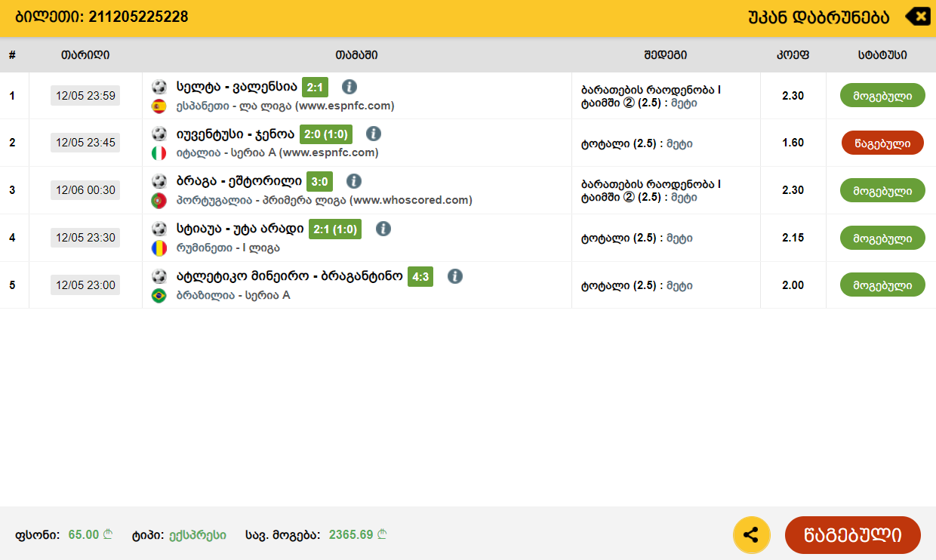Click league text იტალია - სერია A
The height and width of the screenshot is (560, 936).
coord(226,152)
